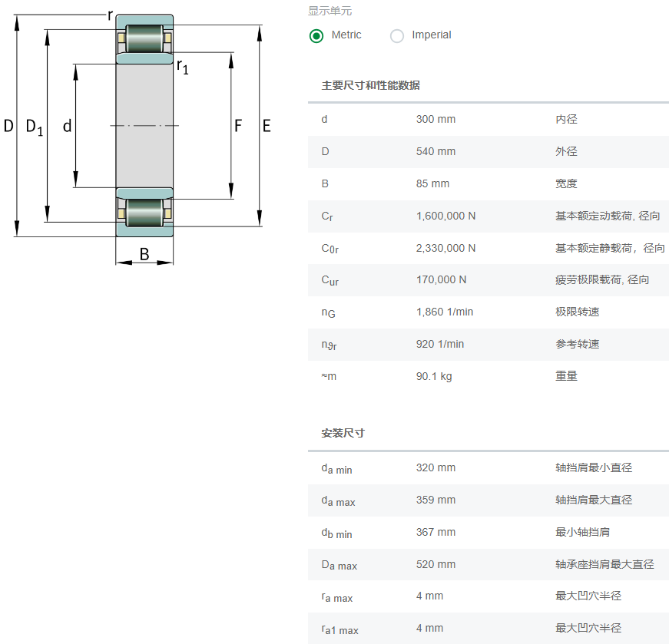Click the value 359 mm
This screenshot has height=644, width=669.
436,500
